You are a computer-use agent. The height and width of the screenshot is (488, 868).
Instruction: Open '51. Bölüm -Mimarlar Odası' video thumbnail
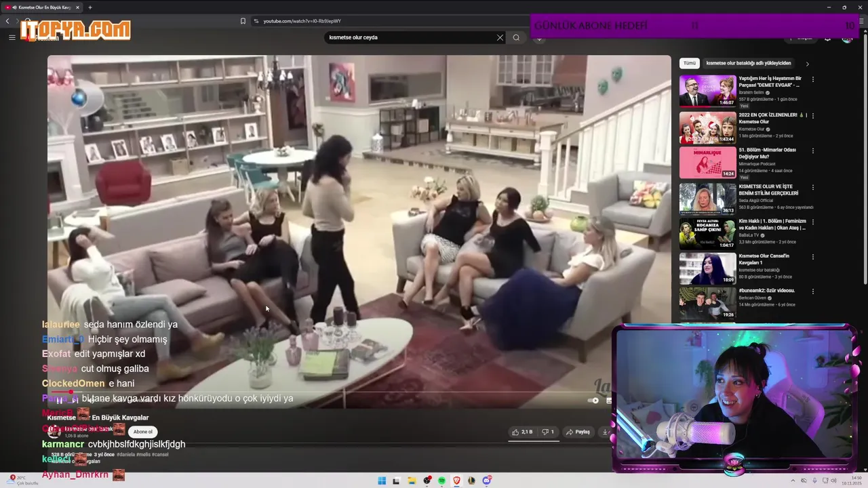(x=707, y=163)
